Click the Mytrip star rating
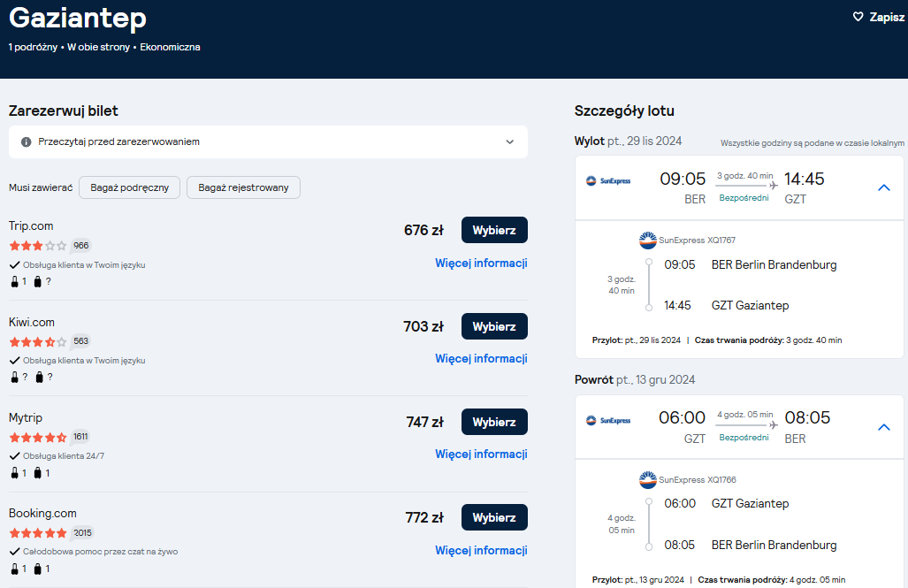 (x=38, y=438)
